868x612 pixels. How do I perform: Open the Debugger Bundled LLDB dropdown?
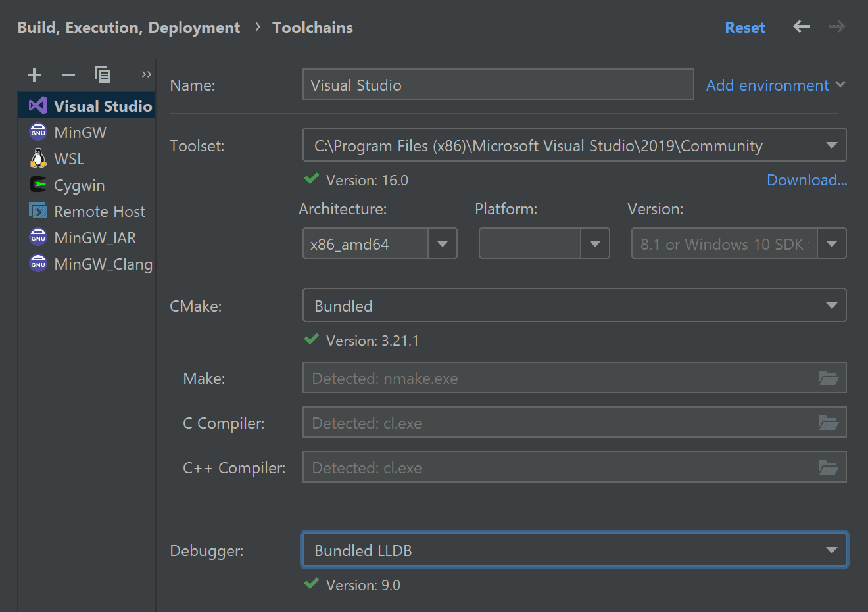[x=574, y=550]
